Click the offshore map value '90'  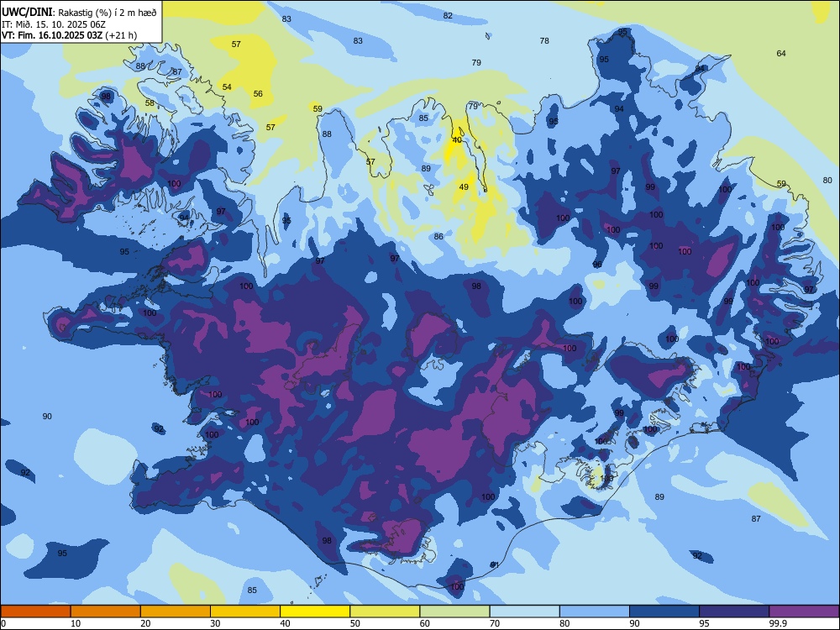(47, 417)
